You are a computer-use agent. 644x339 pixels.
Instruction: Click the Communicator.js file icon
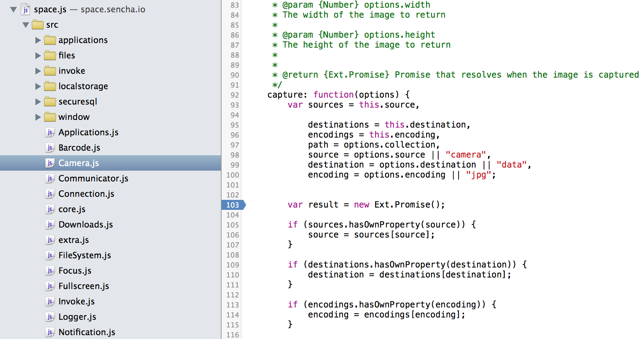tap(50, 179)
